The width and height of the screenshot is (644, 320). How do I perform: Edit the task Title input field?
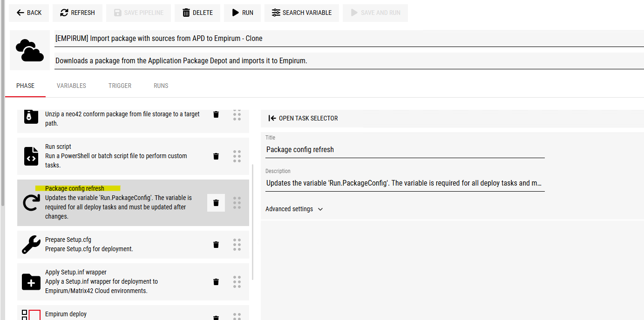point(404,150)
